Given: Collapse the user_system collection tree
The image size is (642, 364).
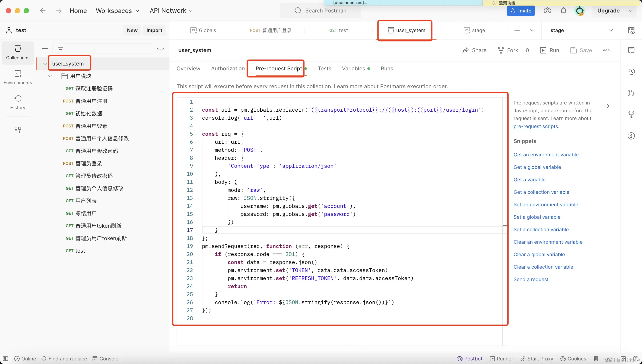Looking at the screenshot, I should click(45, 63).
